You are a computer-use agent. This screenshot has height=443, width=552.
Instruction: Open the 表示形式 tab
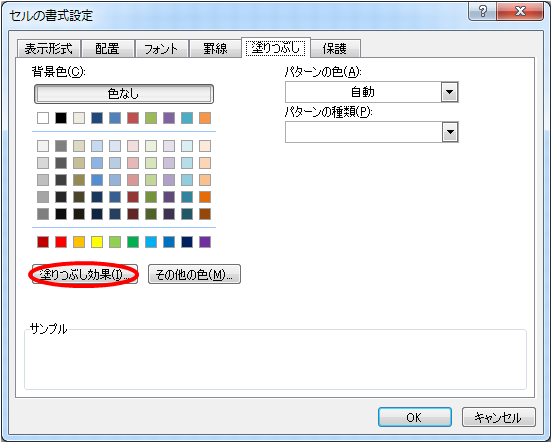49,48
